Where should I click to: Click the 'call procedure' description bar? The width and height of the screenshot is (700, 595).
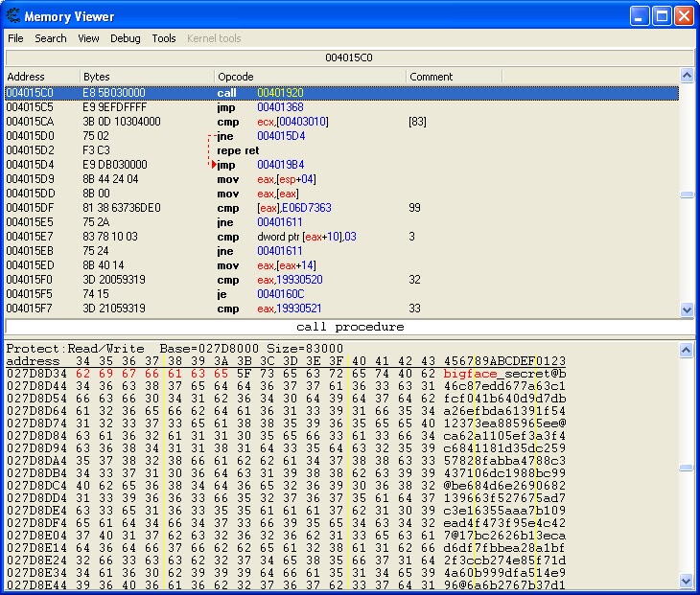350,327
